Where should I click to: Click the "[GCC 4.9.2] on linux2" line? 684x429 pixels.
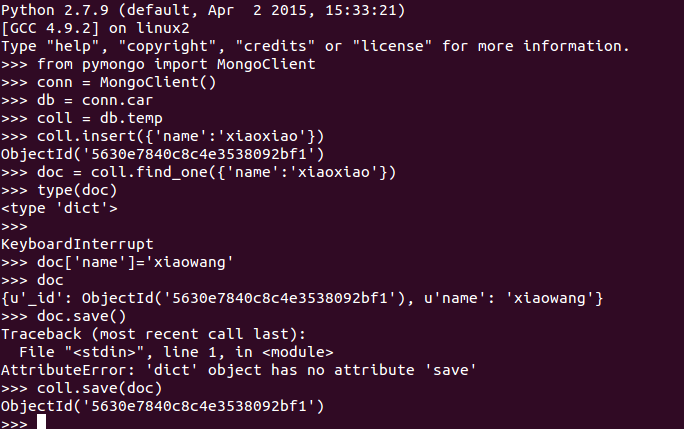[x=95, y=28]
